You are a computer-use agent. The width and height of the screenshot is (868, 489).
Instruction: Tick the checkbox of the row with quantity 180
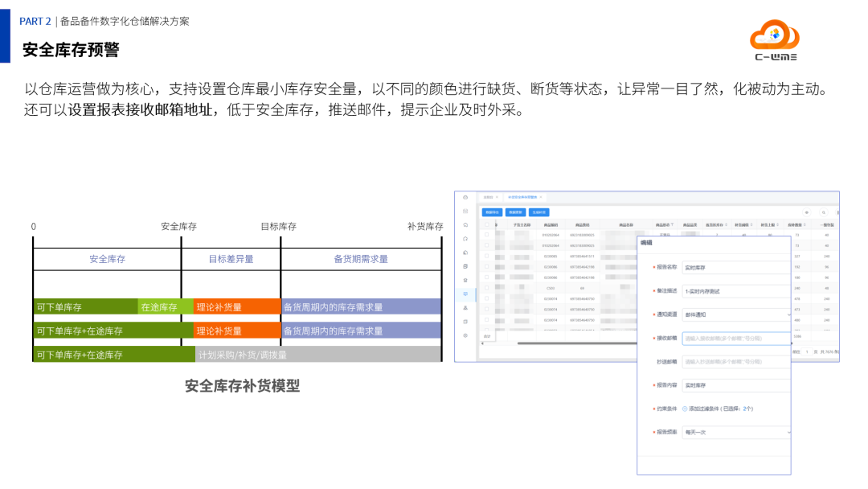(487, 277)
